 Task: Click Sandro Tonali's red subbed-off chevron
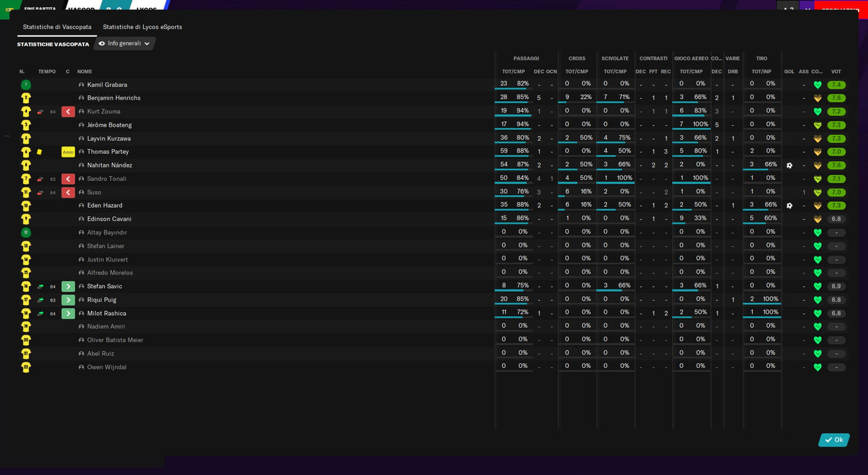pos(68,179)
